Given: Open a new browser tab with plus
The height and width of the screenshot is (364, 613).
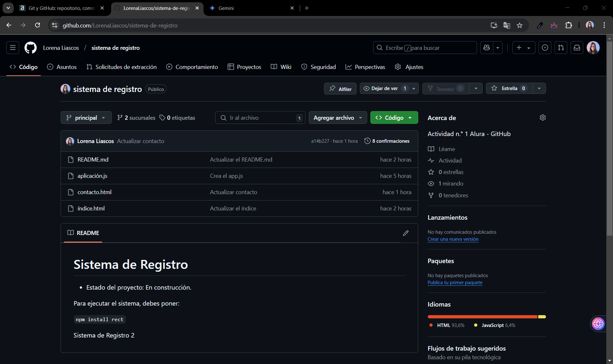Looking at the screenshot, I should tap(307, 8).
